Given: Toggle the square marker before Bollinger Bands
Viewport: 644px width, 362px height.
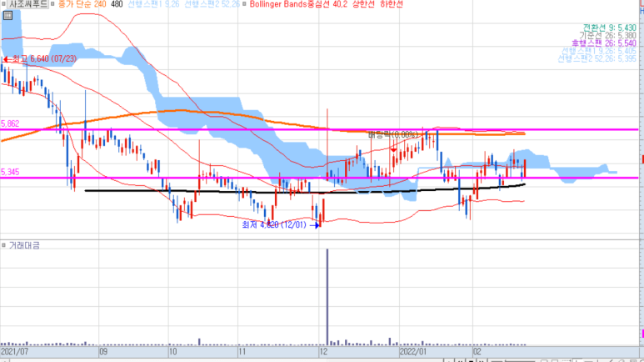Looking at the screenshot, I should click(244, 4).
